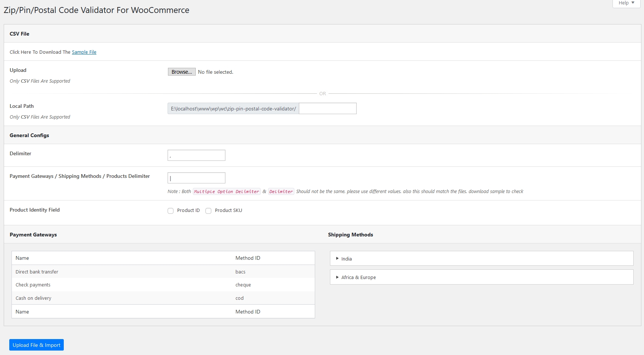Download the Sample File

pyautogui.click(x=84, y=52)
